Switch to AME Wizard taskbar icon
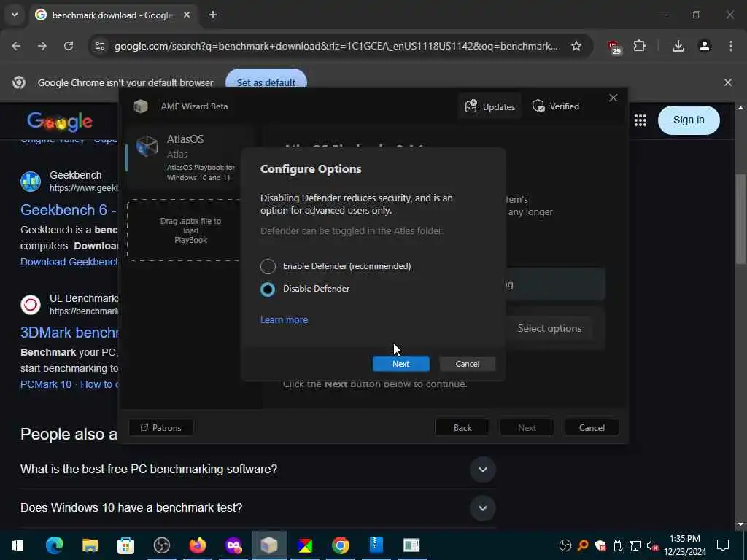The height and width of the screenshot is (560, 747). click(268, 545)
